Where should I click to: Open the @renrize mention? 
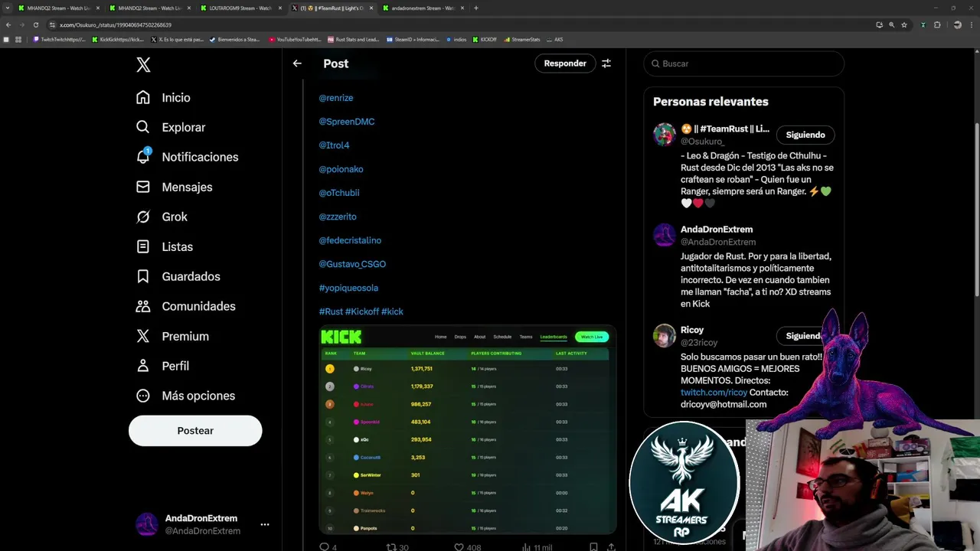[336, 98]
